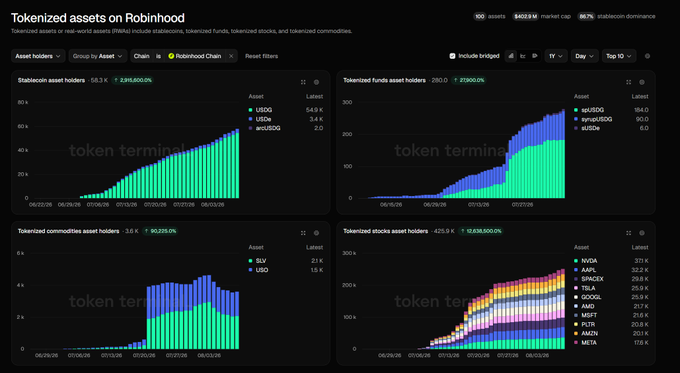Remove the Robinhood Chain filter with the X
The image size is (680, 373).
[231, 56]
